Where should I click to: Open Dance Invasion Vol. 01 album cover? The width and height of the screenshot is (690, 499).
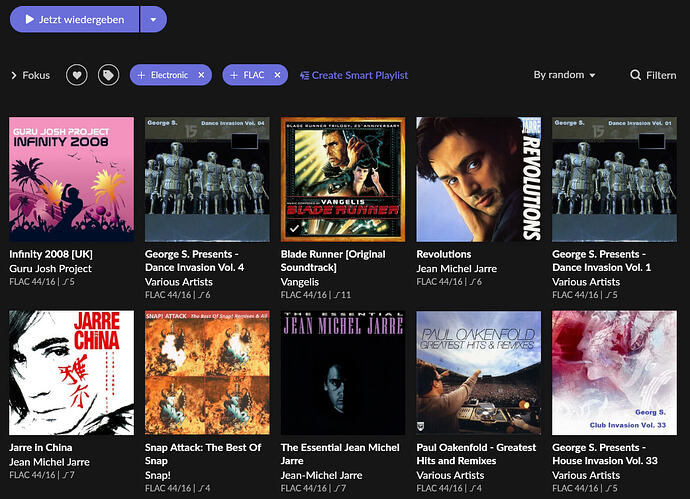point(614,179)
